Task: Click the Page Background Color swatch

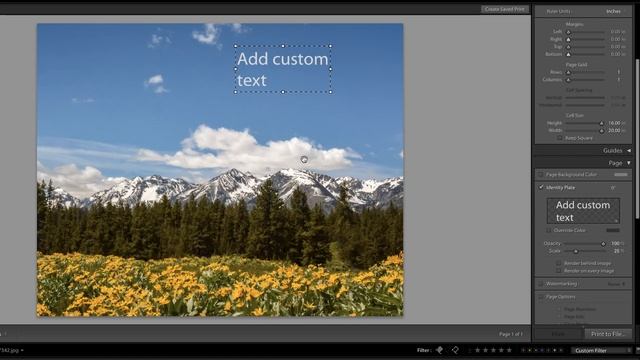Action: point(621,174)
